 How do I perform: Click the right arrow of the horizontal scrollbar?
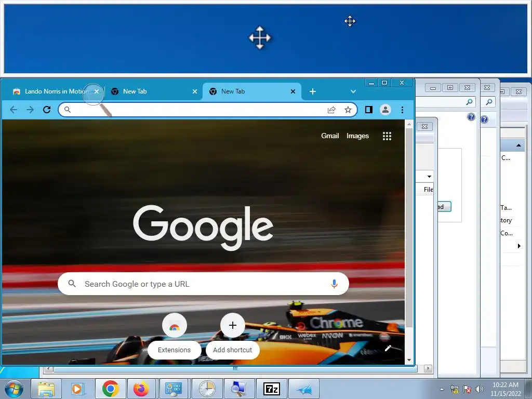pos(428,368)
